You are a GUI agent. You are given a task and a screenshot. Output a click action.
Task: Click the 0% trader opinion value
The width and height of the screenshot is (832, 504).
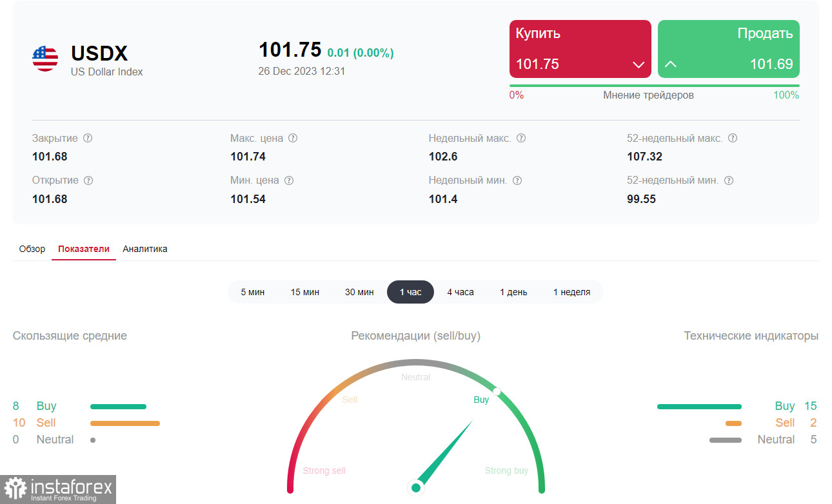[517, 95]
